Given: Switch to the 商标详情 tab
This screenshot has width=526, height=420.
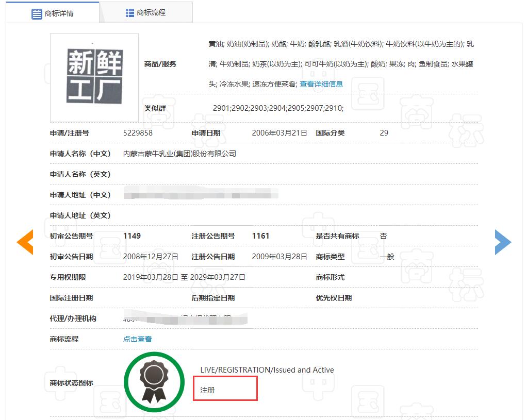Looking at the screenshot, I should click(x=52, y=13).
